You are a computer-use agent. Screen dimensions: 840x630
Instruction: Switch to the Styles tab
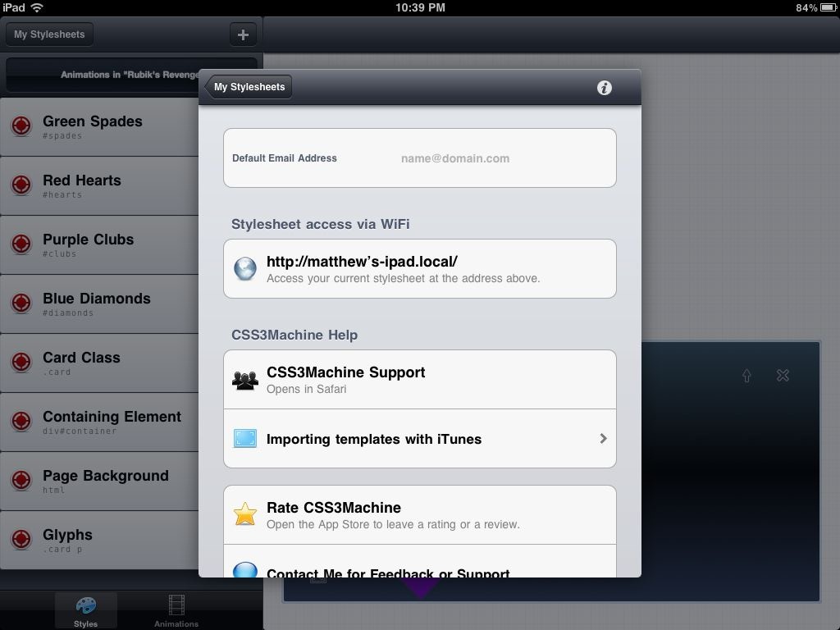[85, 611]
